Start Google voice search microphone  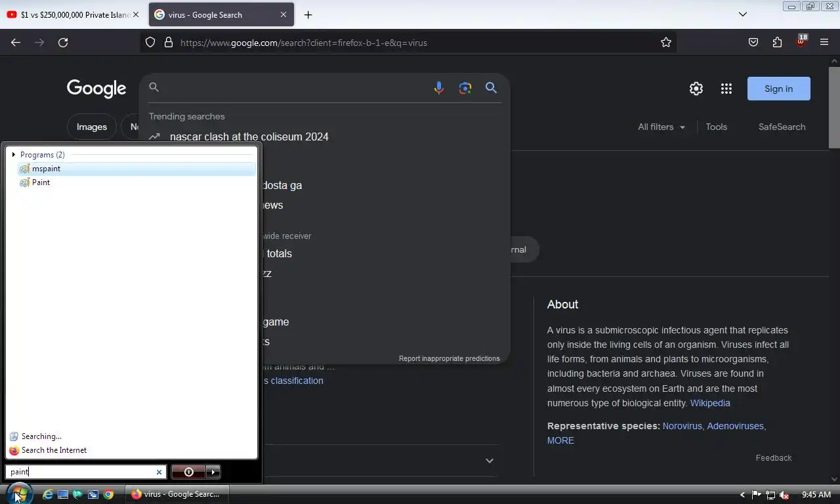click(x=439, y=88)
